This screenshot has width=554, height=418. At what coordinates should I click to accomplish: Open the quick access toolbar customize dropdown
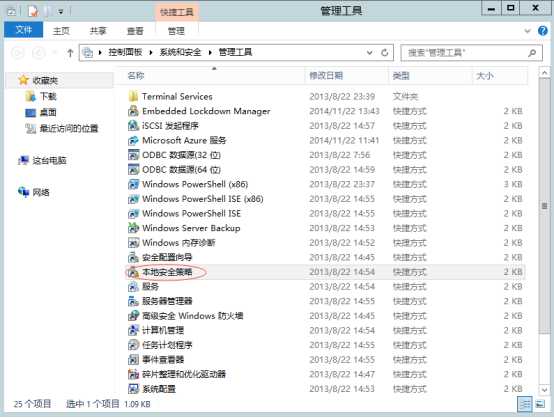pos(61,12)
